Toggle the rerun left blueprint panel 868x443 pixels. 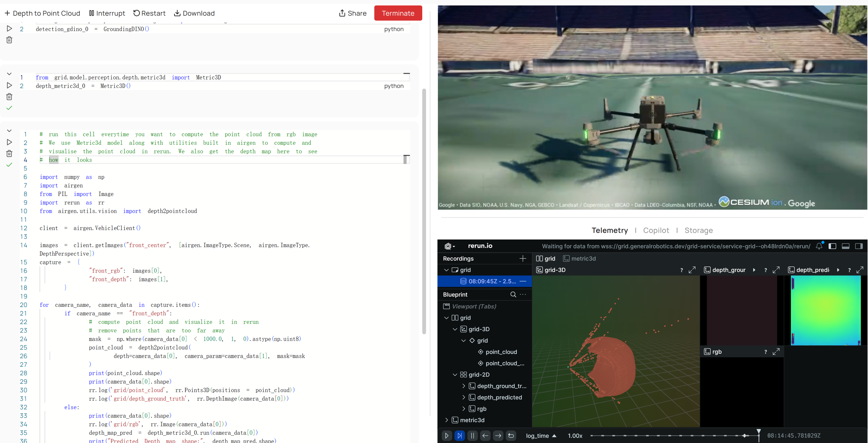tap(832, 246)
